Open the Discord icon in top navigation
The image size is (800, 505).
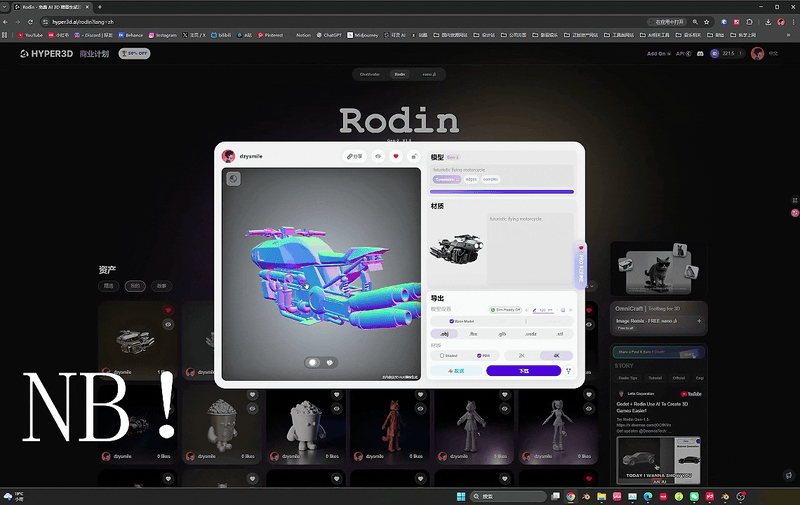[x=701, y=53]
